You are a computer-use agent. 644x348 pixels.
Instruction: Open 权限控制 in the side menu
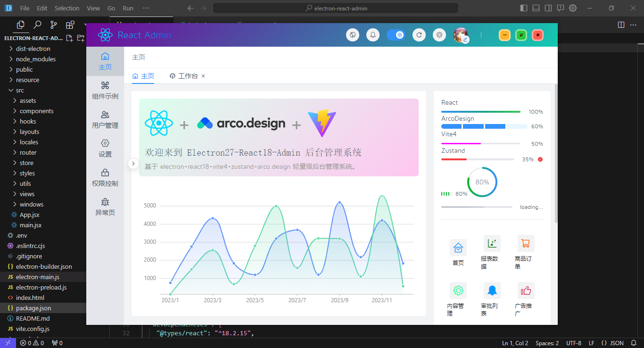coord(105,178)
